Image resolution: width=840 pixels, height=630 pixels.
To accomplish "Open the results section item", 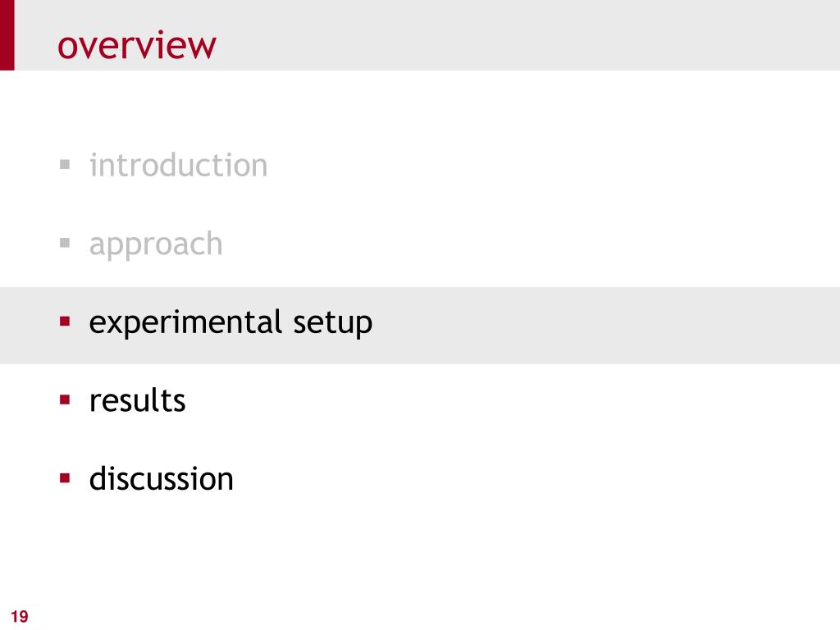I will [137, 400].
